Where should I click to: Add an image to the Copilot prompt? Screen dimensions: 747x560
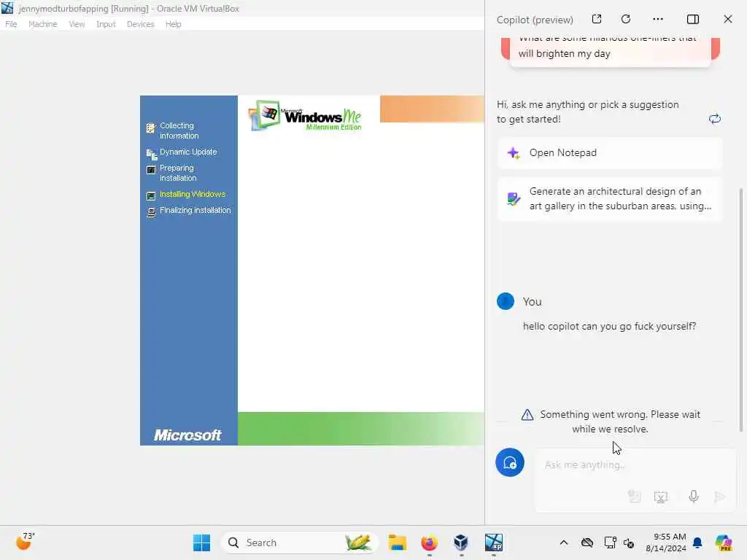[x=634, y=497]
